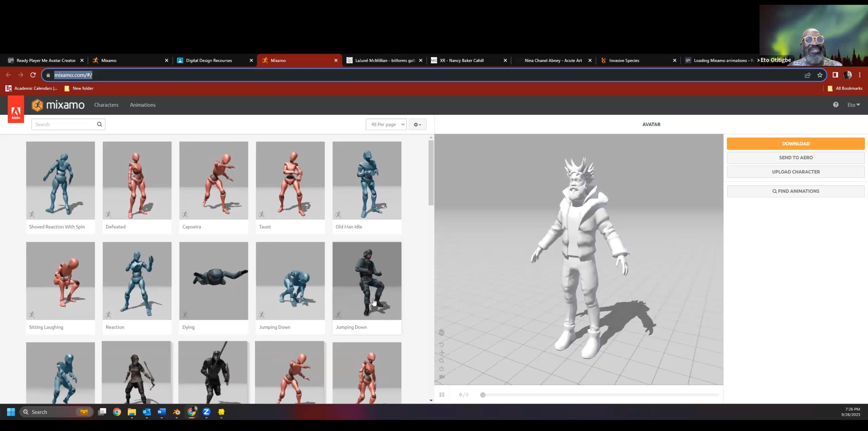Image resolution: width=868 pixels, height=431 pixels.
Task: Click the animation timeline scrubber handle
Action: coord(483,395)
